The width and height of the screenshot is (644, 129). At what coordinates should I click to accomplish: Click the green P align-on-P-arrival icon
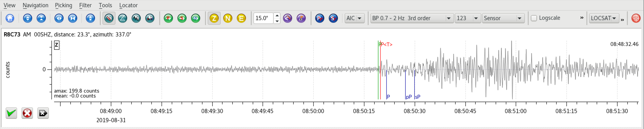tap(168, 18)
